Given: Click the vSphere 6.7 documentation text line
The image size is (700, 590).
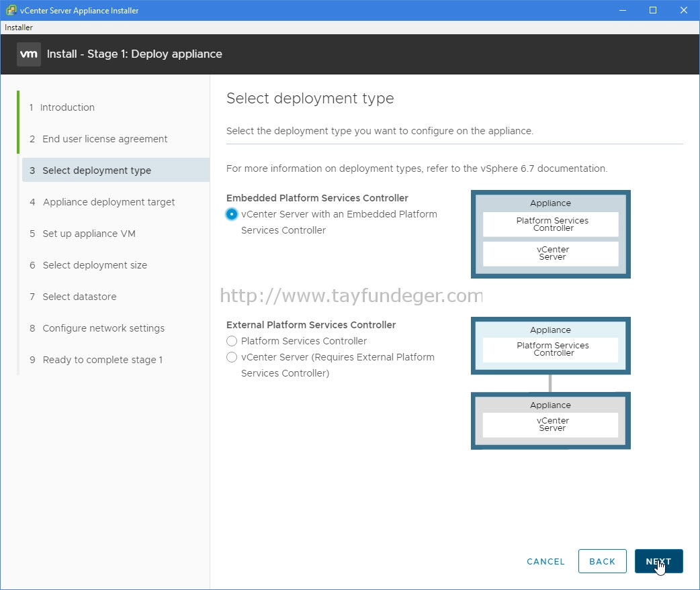Looking at the screenshot, I should pyautogui.click(x=417, y=168).
